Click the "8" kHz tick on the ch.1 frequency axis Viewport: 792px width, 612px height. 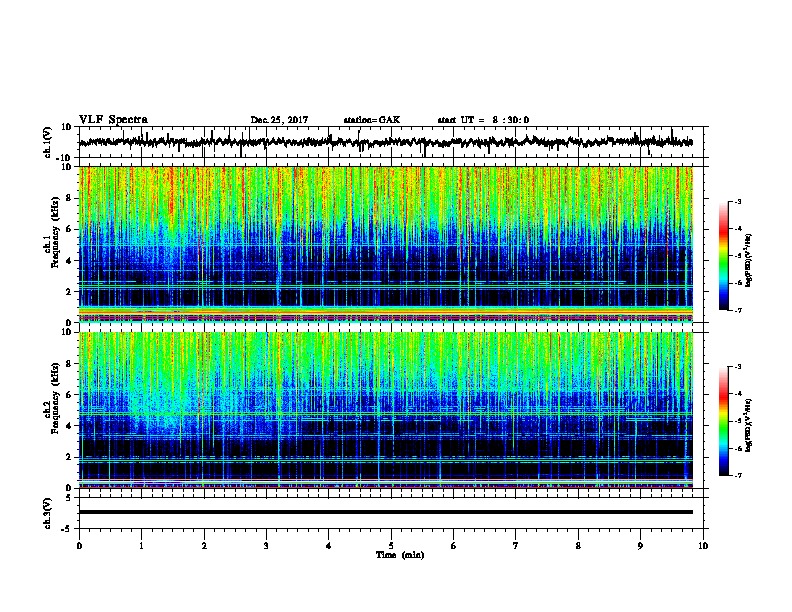69,198
